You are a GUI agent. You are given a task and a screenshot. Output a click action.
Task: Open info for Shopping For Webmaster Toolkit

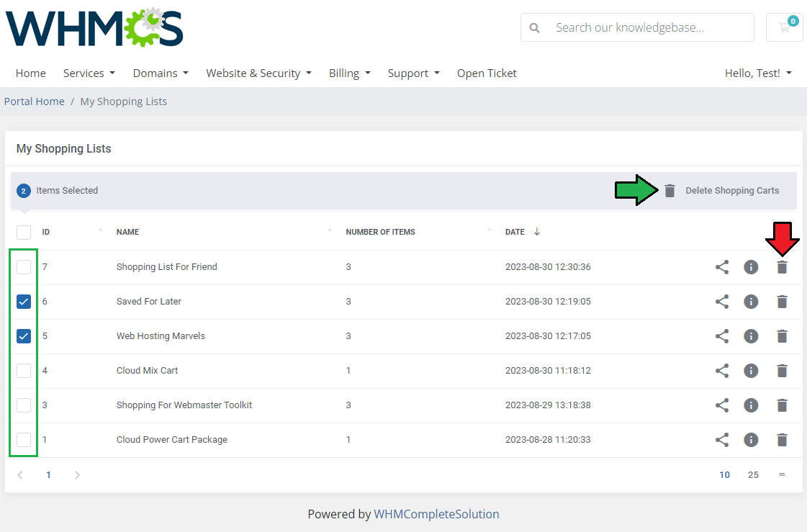(751, 405)
